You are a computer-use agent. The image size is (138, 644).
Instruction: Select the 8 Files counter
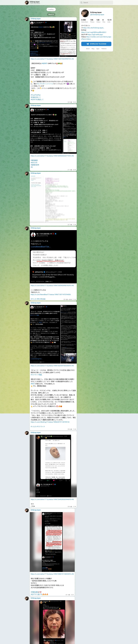tap(104, 21)
